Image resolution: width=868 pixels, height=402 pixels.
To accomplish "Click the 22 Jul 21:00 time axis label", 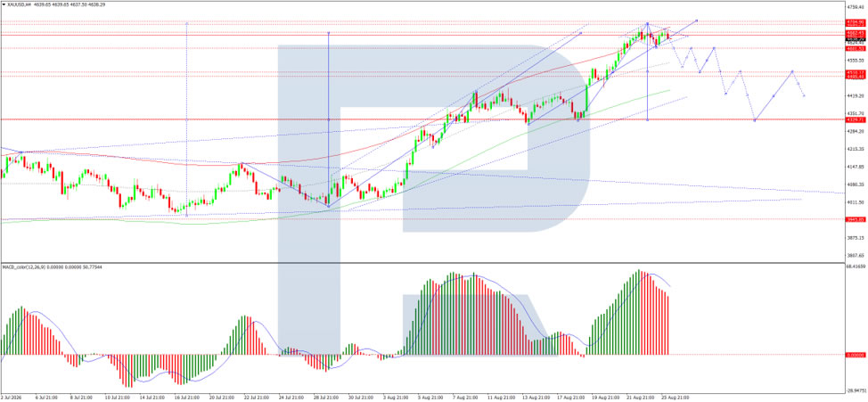I will tap(257, 398).
